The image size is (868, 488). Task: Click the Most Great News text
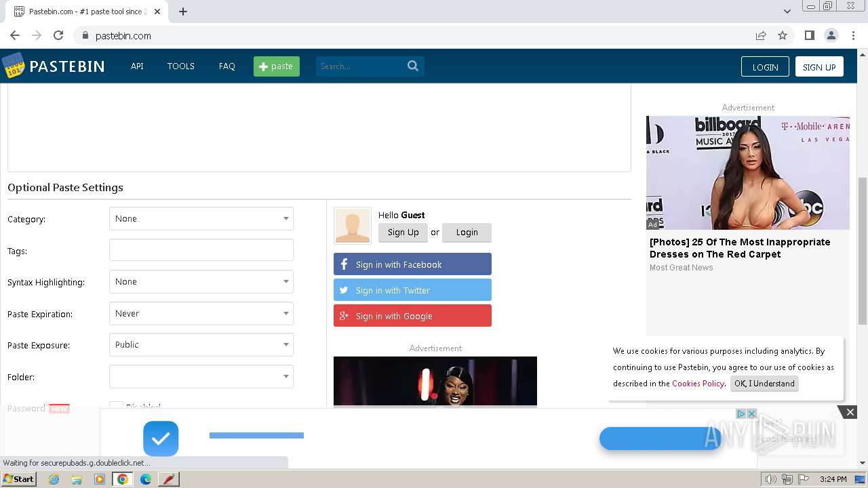pos(682,268)
